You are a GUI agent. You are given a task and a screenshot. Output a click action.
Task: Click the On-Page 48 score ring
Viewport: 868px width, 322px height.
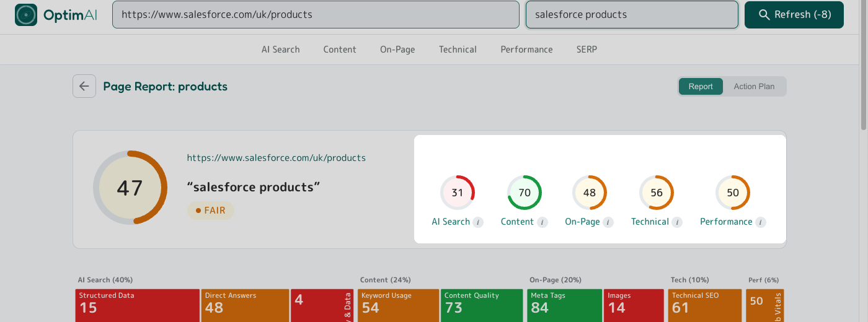[x=590, y=193]
